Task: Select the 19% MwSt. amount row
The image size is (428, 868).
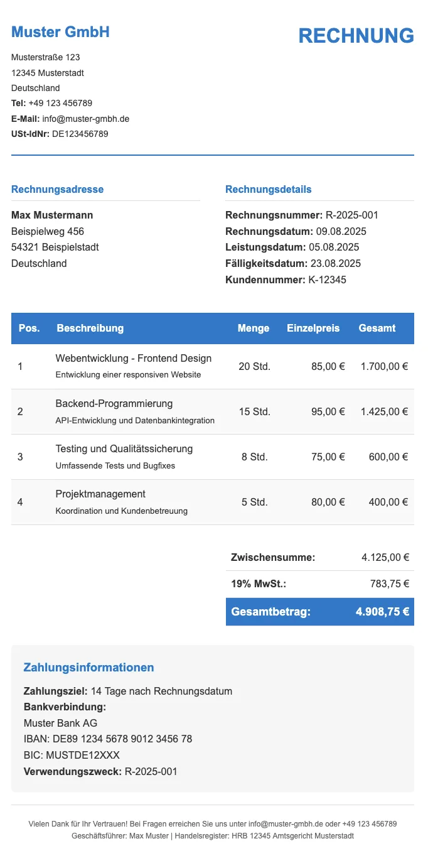Action: pyautogui.click(x=320, y=584)
